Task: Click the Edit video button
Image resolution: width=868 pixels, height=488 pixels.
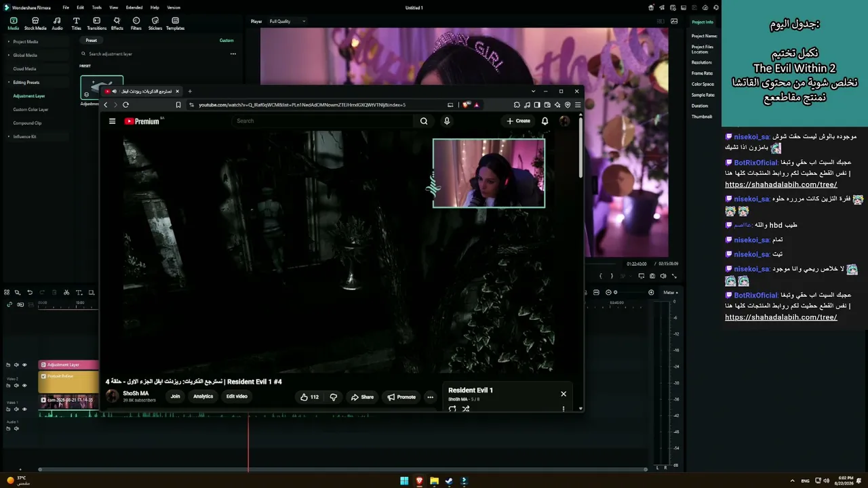Action: click(x=237, y=396)
